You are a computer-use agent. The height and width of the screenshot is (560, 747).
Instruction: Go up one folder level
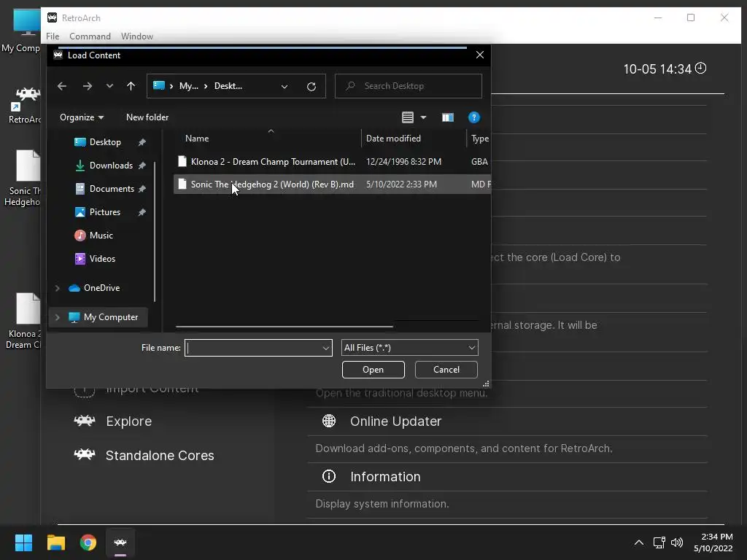(x=131, y=86)
